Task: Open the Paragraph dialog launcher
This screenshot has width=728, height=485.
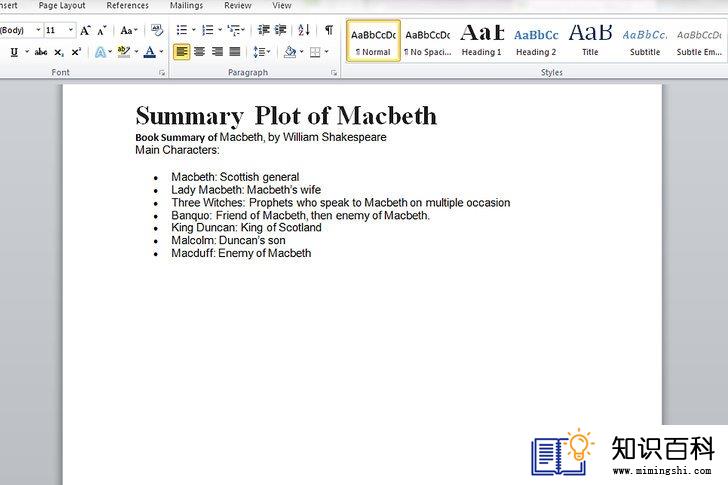Action: click(334, 73)
